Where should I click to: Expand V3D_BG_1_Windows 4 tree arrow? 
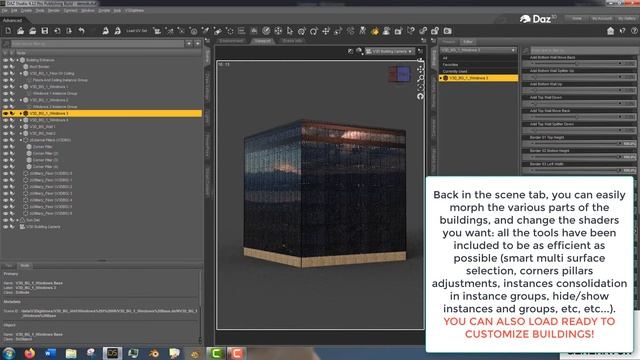(21, 120)
